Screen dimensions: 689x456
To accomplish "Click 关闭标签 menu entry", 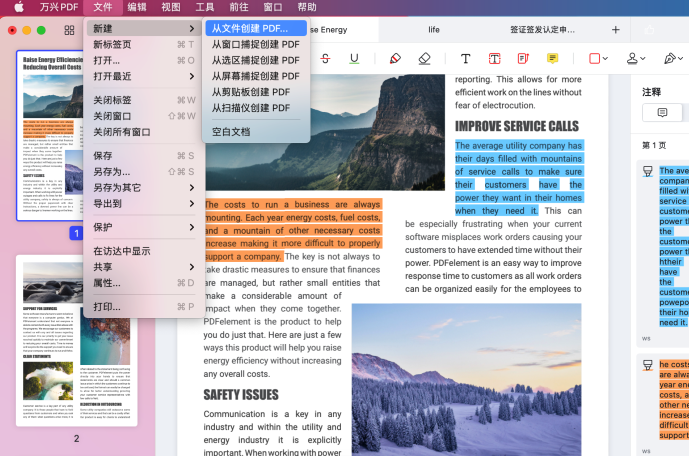I will (143, 100).
